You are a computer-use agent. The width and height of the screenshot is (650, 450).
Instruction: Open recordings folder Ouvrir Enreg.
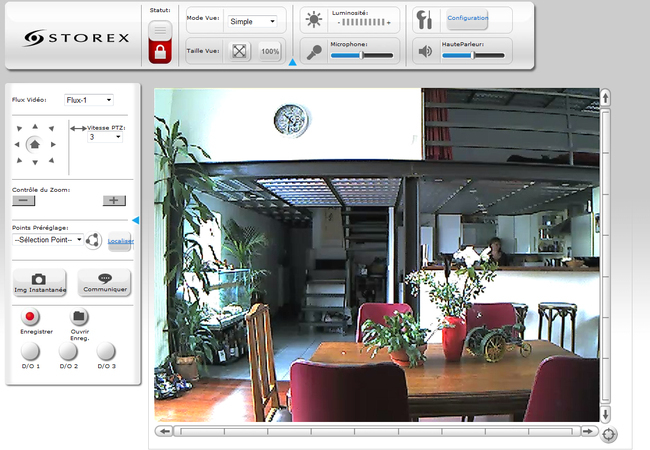pos(79,317)
